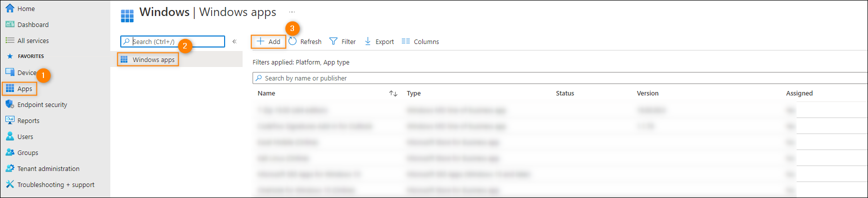Screen dimensions: 868x198
Task: Click the Dashboard chart icon
Action: point(10,24)
